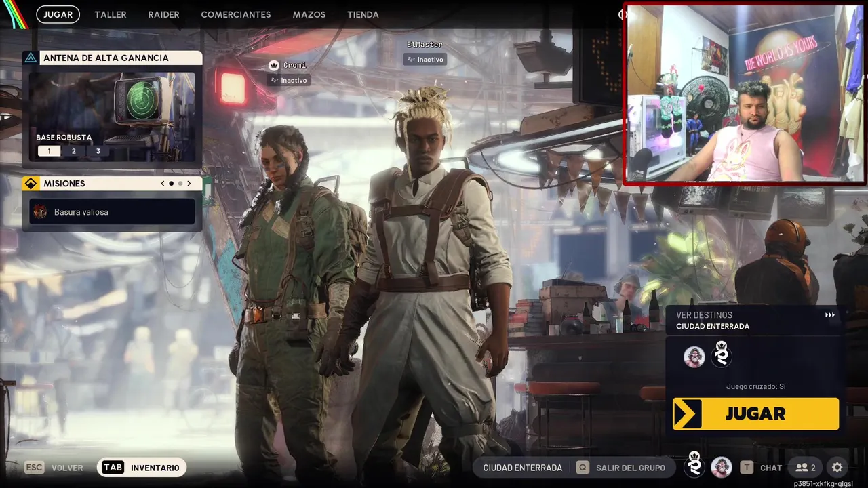Open the Chat button
The image size is (868, 488).
click(771, 468)
